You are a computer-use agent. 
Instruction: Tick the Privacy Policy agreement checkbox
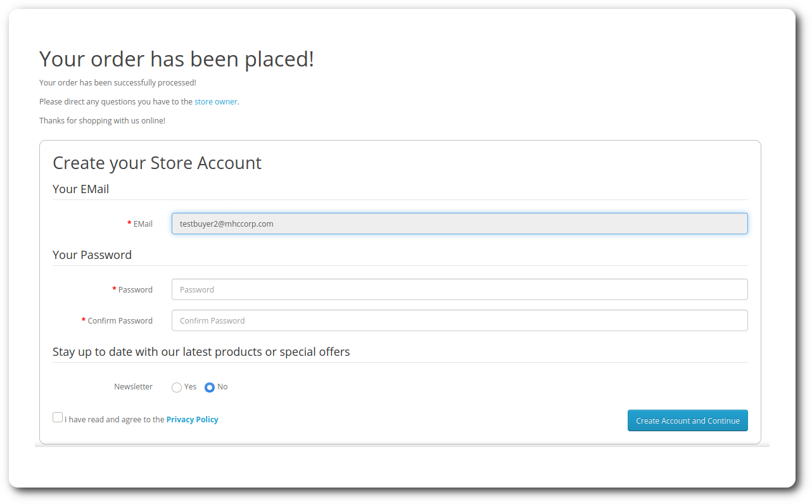coord(58,417)
